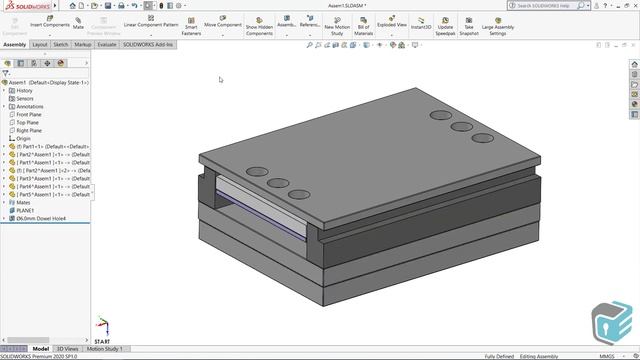Select Move Component tool
The width and height of the screenshot is (640, 360).
(223, 21)
